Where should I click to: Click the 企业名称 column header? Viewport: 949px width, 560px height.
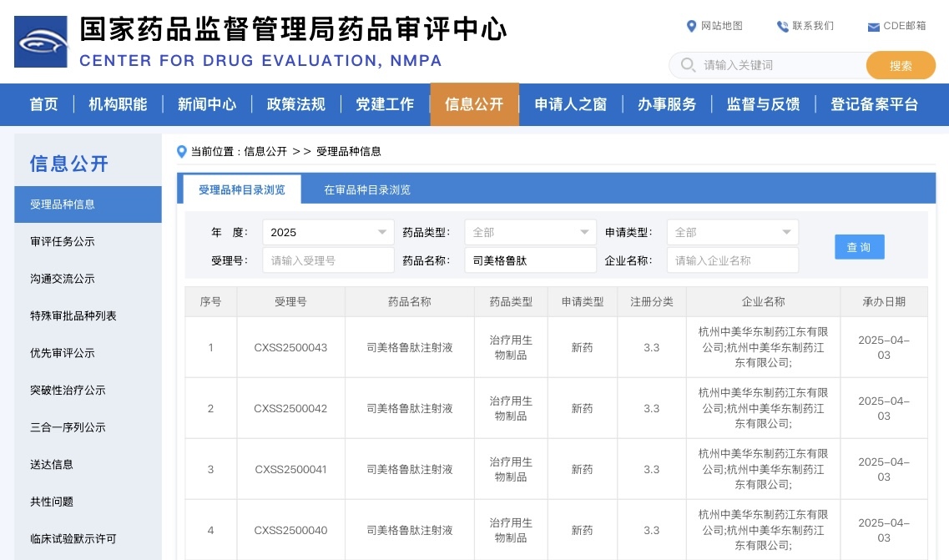(x=763, y=301)
